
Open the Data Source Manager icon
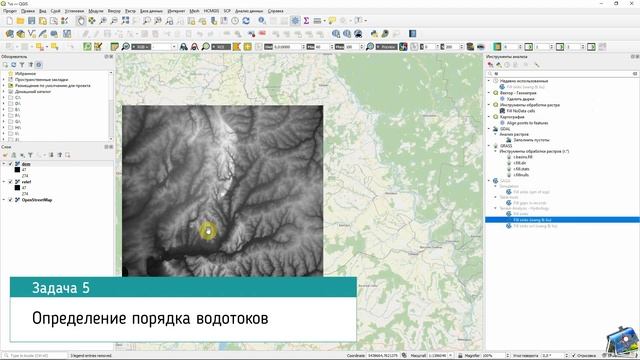(9, 34)
